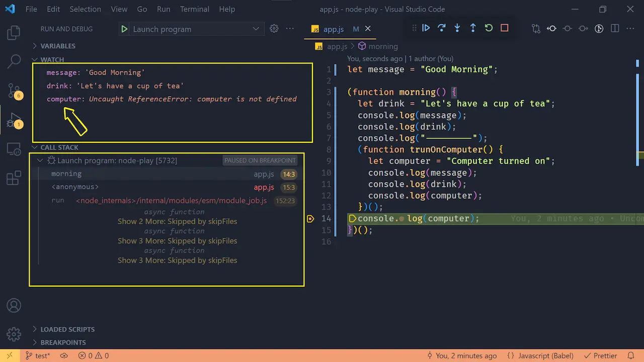This screenshot has height=362, width=644.
Task: Open the Help menu
Action: pyautogui.click(x=227, y=9)
